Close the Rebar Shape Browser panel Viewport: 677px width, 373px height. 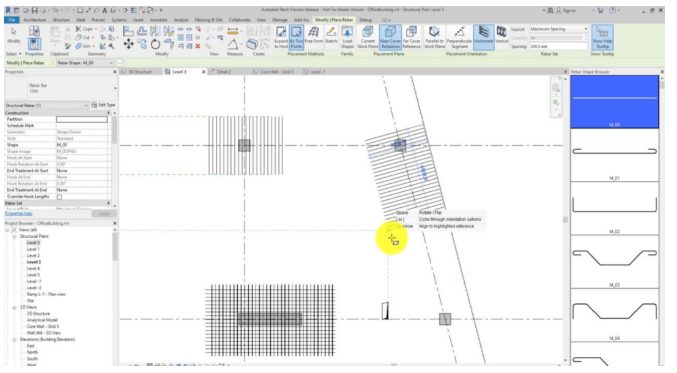[662, 72]
